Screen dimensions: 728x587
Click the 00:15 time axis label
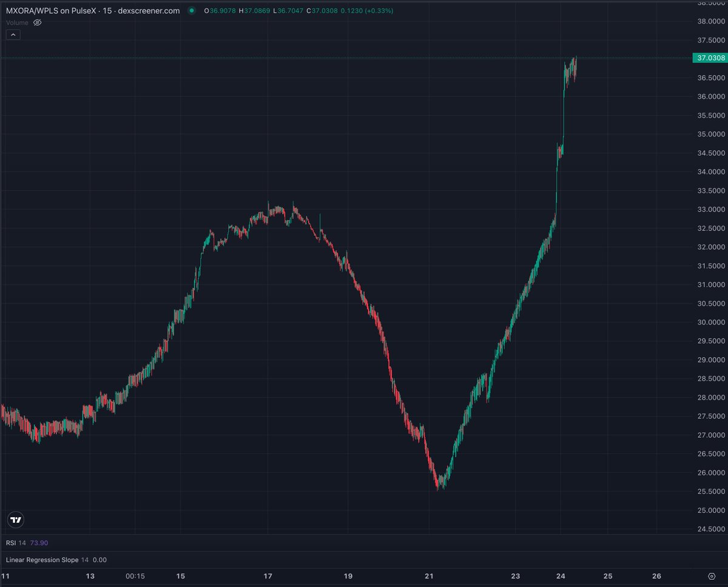point(135,576)
